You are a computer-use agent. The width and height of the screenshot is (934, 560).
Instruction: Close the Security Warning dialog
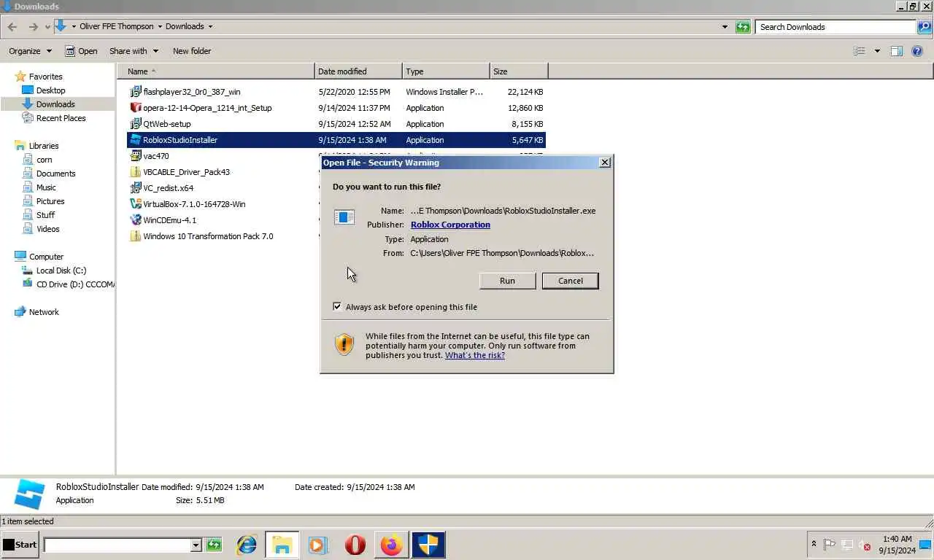tap(605, 163)
